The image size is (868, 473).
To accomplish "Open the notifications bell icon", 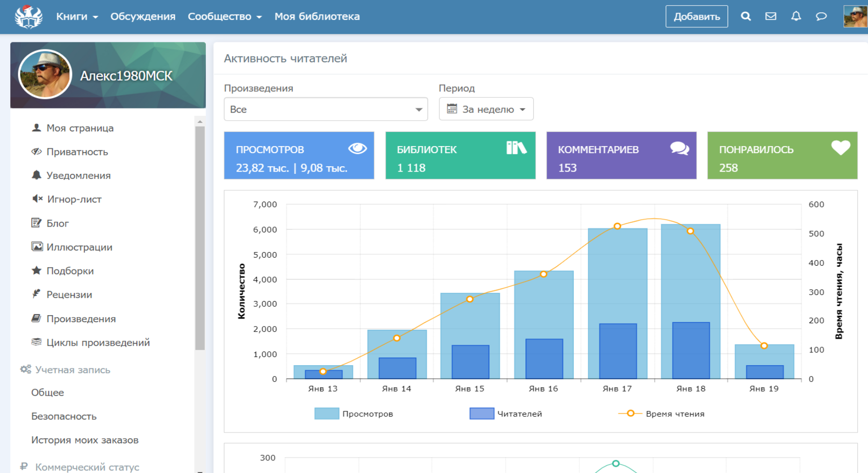I will pos(796,16).
